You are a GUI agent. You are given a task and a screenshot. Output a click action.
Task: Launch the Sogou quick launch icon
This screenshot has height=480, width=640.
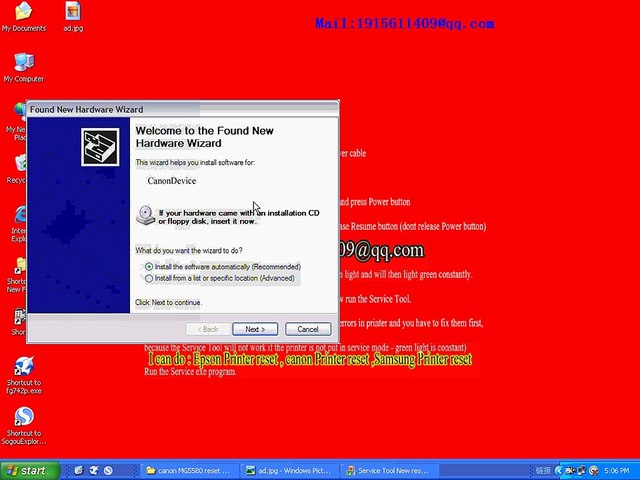[x=108, y=471]
